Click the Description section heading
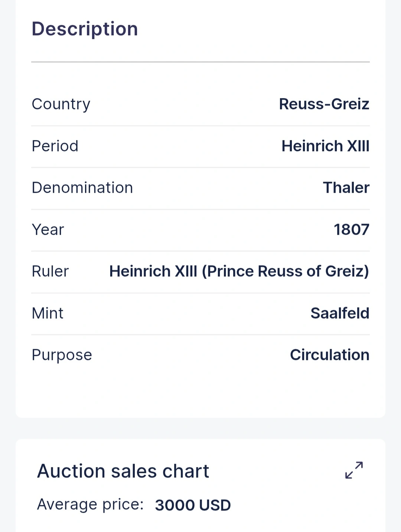The image size is (401, 532). tap(85, 29)
